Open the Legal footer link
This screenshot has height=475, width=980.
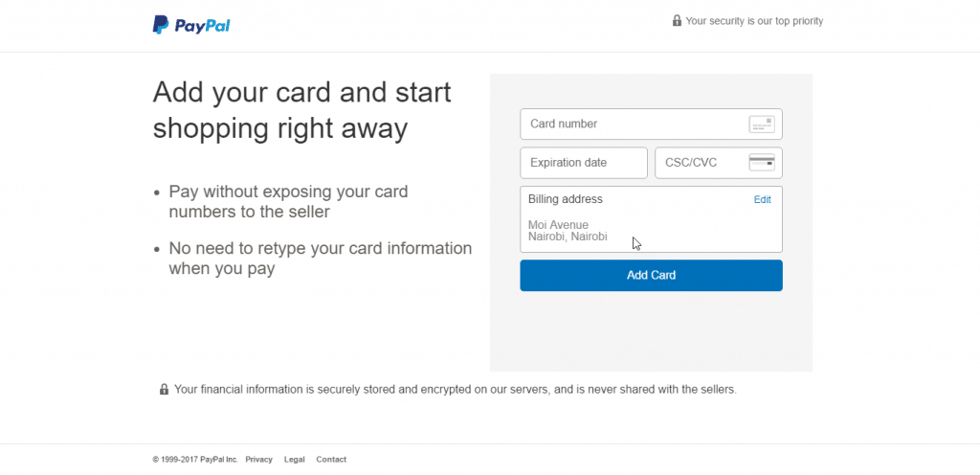[x=294, y=460]
